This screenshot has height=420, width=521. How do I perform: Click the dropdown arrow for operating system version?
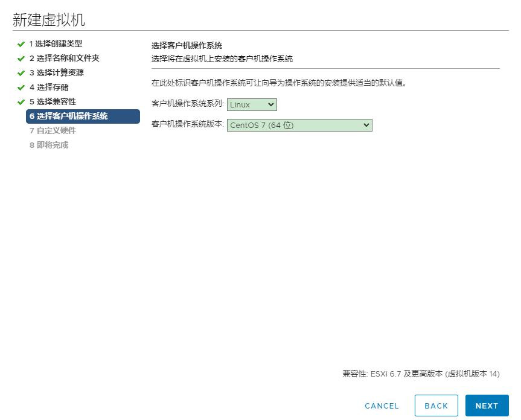pyautogui.click(x=365, y=125)
